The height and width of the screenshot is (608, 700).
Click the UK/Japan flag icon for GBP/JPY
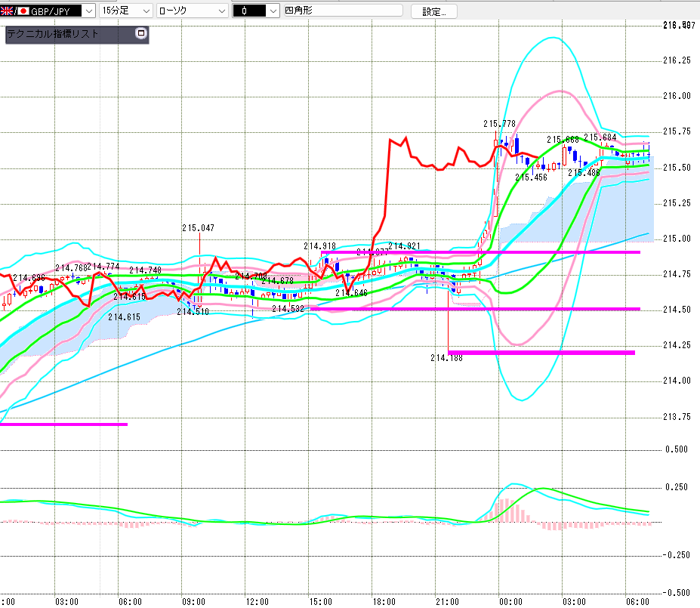click(14, 11)
